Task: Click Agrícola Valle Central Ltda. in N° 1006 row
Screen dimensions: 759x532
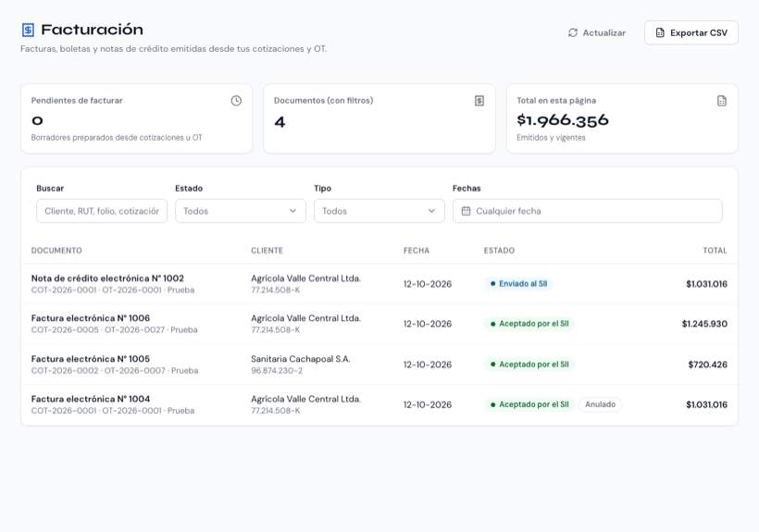Action: 306,318
